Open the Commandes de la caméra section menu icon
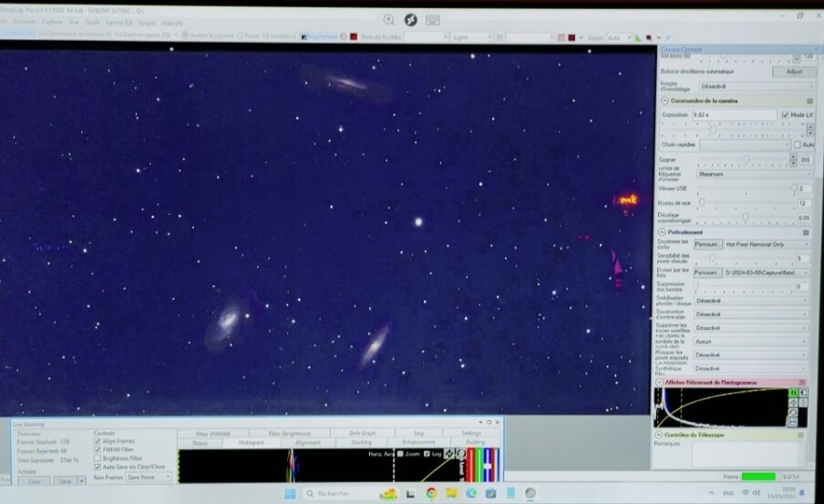This screenshot has width=824, height=504. coord(809,101)
